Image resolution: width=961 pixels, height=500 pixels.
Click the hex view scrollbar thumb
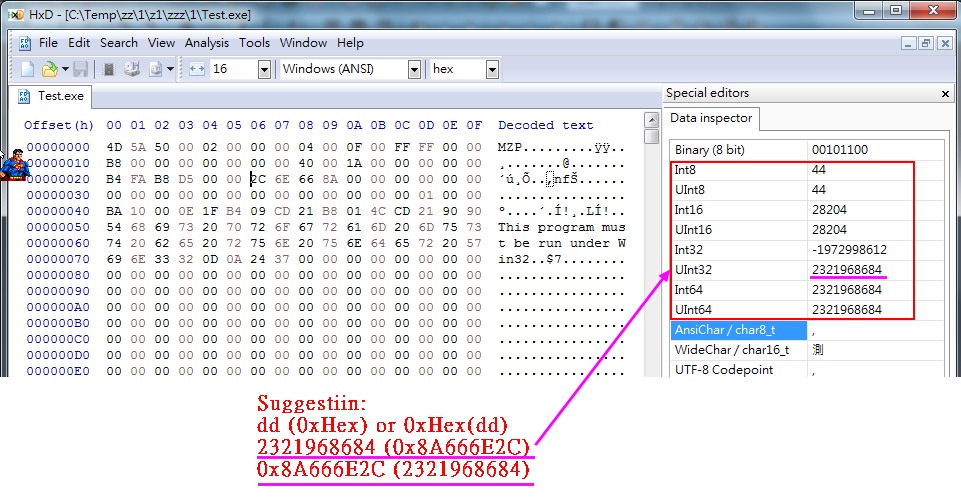651,136
